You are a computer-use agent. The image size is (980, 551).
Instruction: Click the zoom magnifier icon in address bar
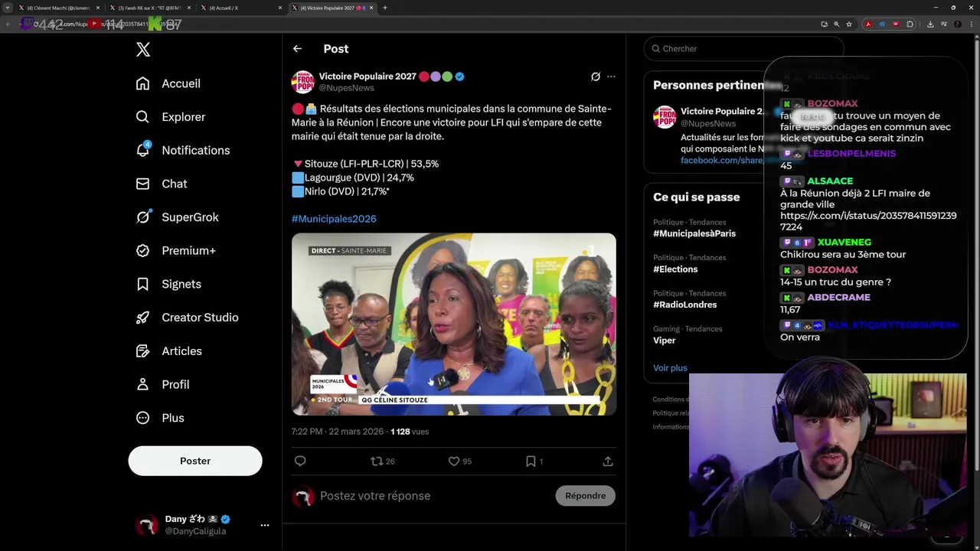[837, 24]
